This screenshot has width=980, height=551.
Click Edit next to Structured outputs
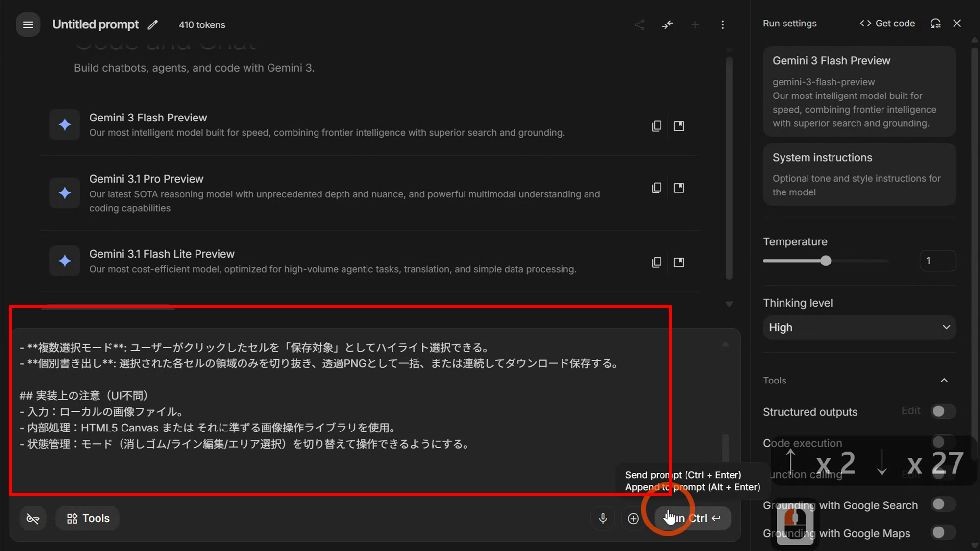coord(911,411)
